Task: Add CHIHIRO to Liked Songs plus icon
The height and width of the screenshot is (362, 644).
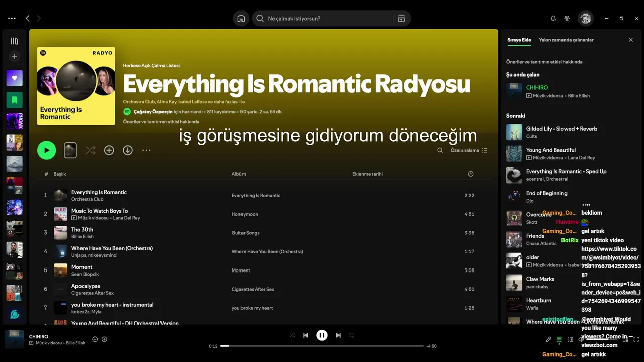Action: [x=104, y=339]
